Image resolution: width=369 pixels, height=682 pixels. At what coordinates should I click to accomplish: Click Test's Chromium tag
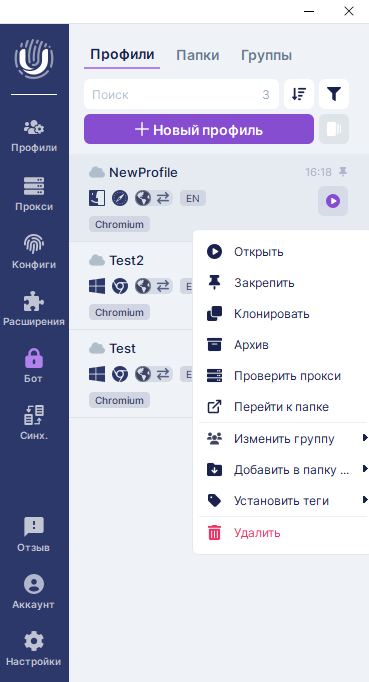pyautogui.click(x=120, y=400)
